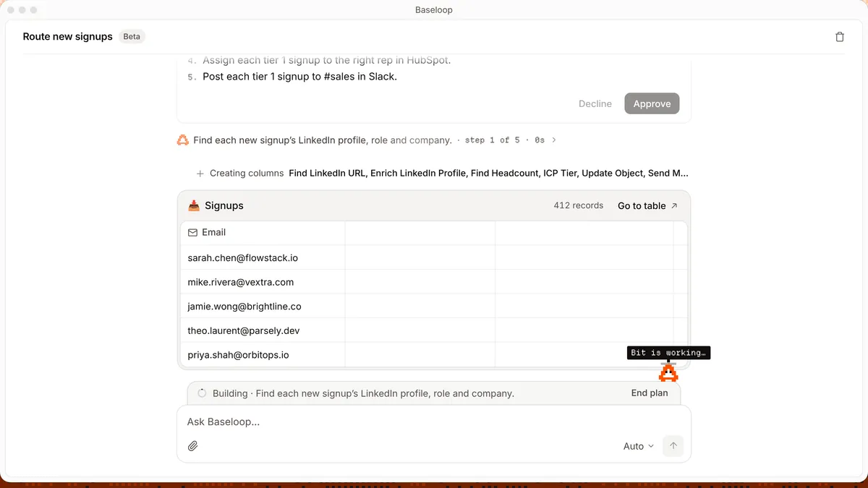Click the building spinner status icon
The width and height of the screenshot is (868, 488).
pos(202,393)
